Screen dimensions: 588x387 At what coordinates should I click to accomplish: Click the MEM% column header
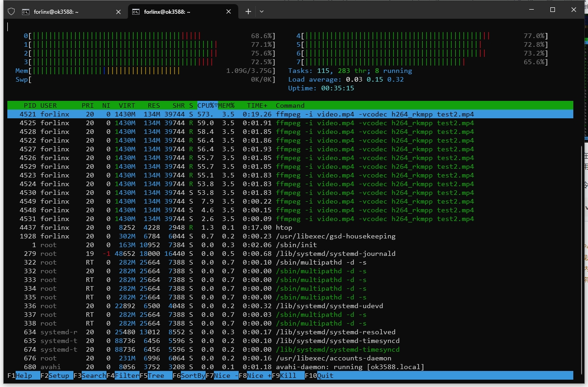click(226, 105)
